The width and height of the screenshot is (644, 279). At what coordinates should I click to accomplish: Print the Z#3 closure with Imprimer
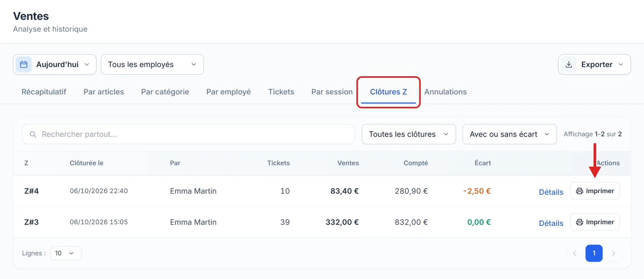(x=595, y=222)
